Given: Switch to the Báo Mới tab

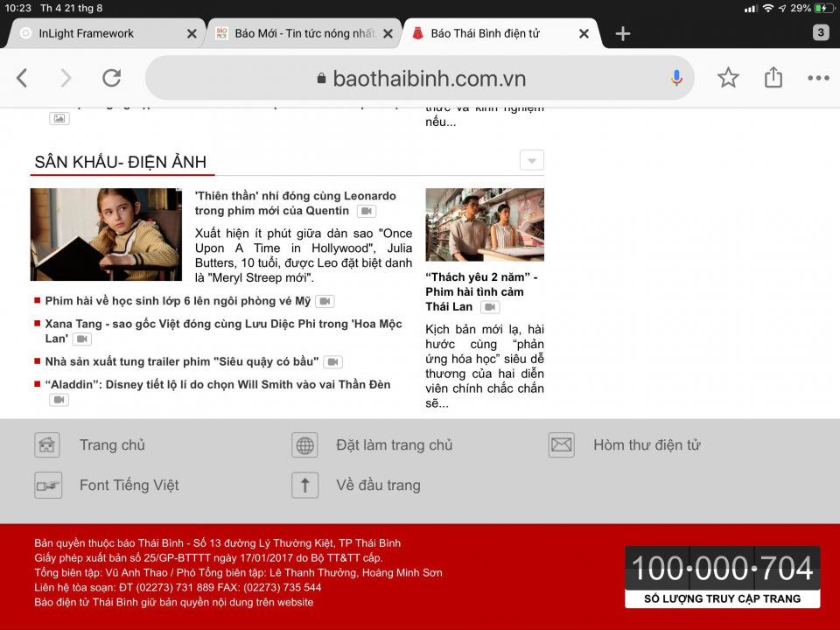Looking at the screenshot, I should click(x=297, y=33).
